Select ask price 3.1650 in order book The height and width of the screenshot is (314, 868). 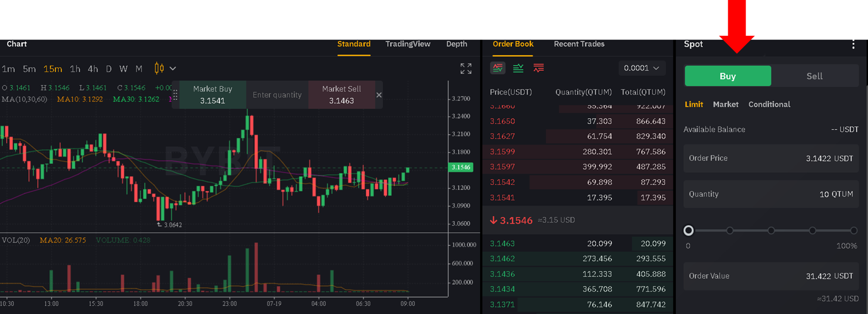pyautogui.click(x=502, y=121)
